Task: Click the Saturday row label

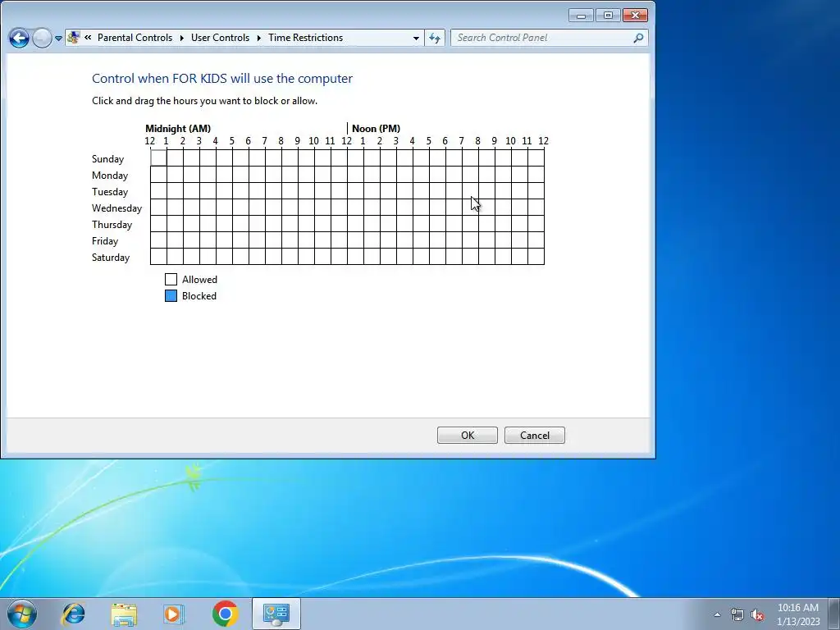Action: [x=111, y=257]
